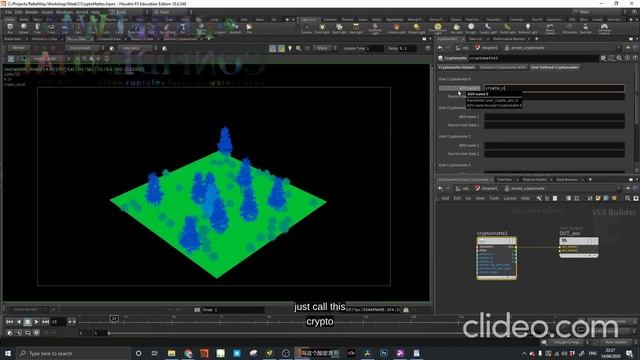
Task: Open the Assets menu
Action: point(47,12)
